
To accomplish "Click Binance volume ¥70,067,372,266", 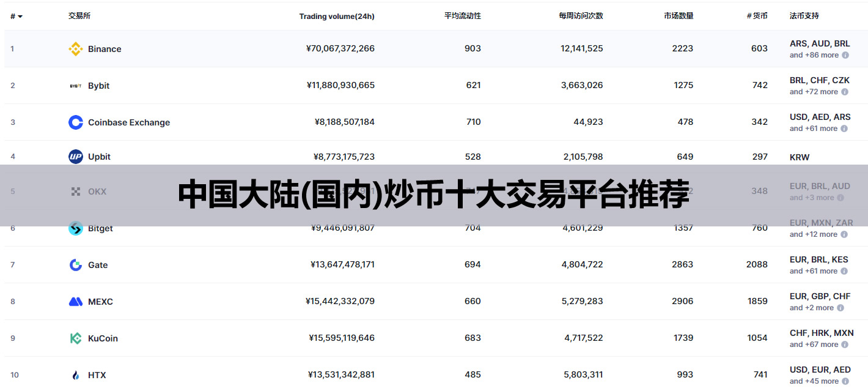I will click(340, 48).
